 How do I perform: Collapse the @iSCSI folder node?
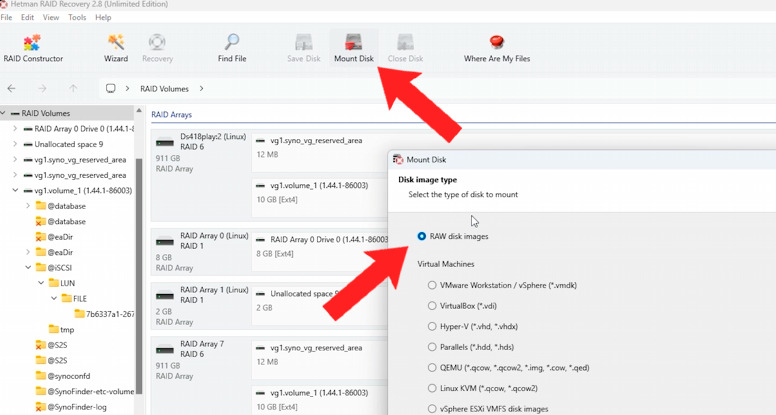tap(28, 268)
